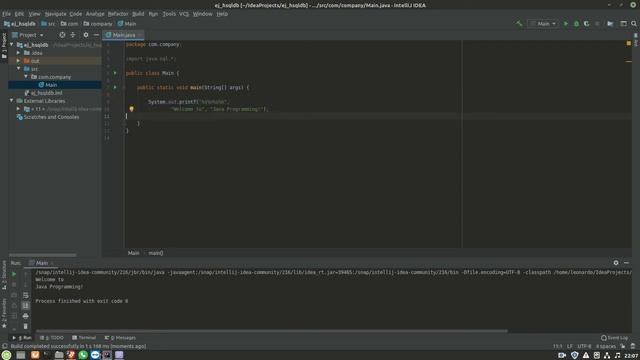Open the Navigate menu

click(56, 14)
